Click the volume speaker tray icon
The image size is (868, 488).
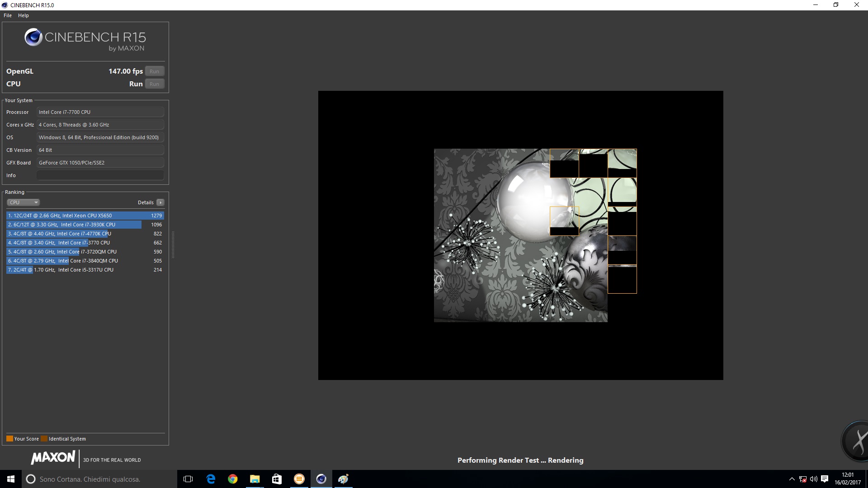(x=814, y=479)
